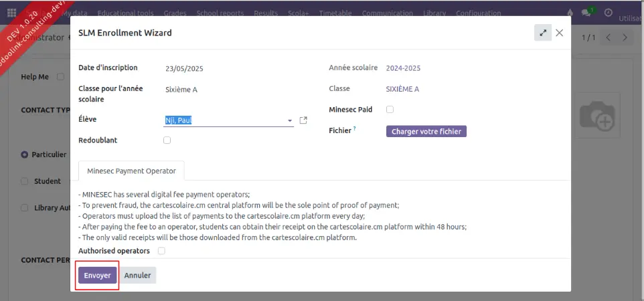
Task: Go to next record with right chevron
Action: click(x=625, y=37)
